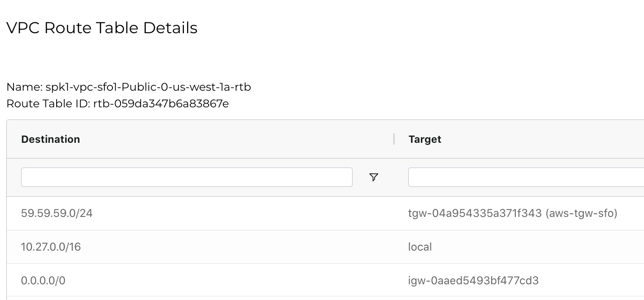
Task: Sort the table by the Destination column
Action: [50, 139]
